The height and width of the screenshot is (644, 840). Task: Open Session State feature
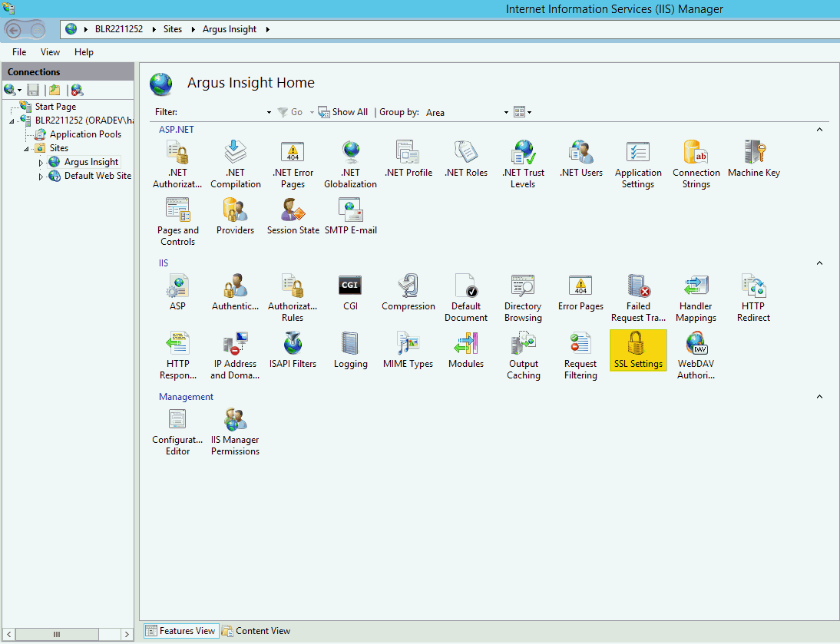point(293,216)
